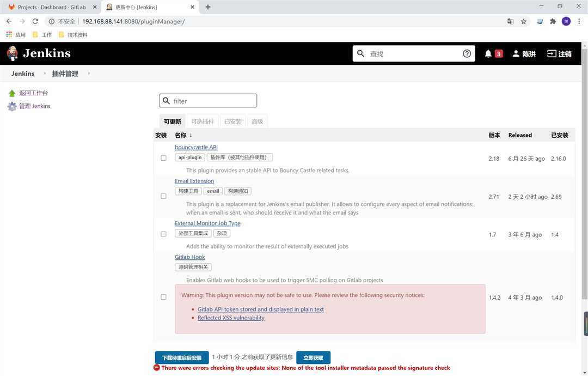Switch to the 可选插件 tab

pyautogui.click(x=202, y=122)
